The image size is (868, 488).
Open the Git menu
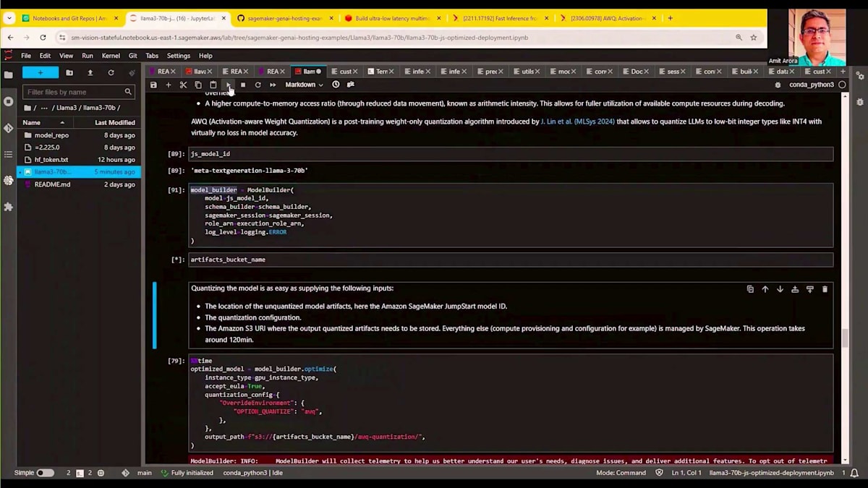point(132,56)
